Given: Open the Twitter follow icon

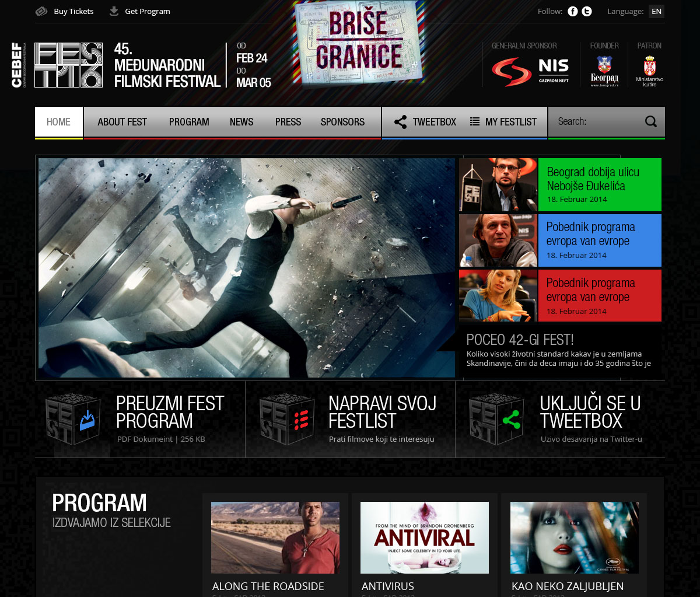Looking at the screenshot, I should point(587,11).
